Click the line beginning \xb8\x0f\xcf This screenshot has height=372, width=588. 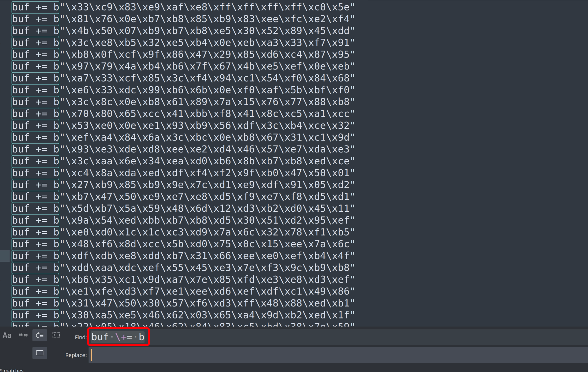tap(183, 55)
